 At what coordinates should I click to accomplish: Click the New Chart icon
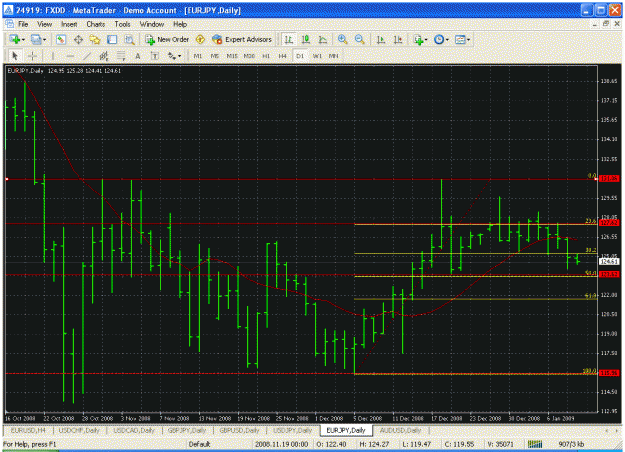click(15, 39)
